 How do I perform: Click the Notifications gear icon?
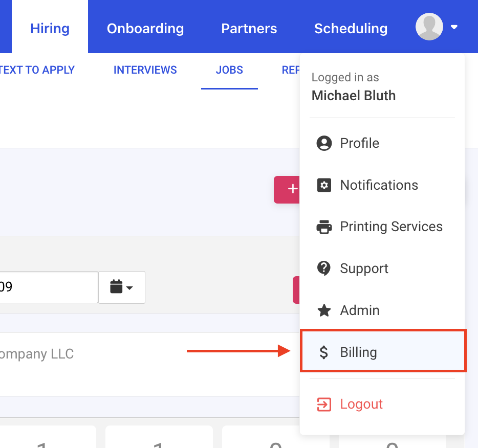pos(324,185)
